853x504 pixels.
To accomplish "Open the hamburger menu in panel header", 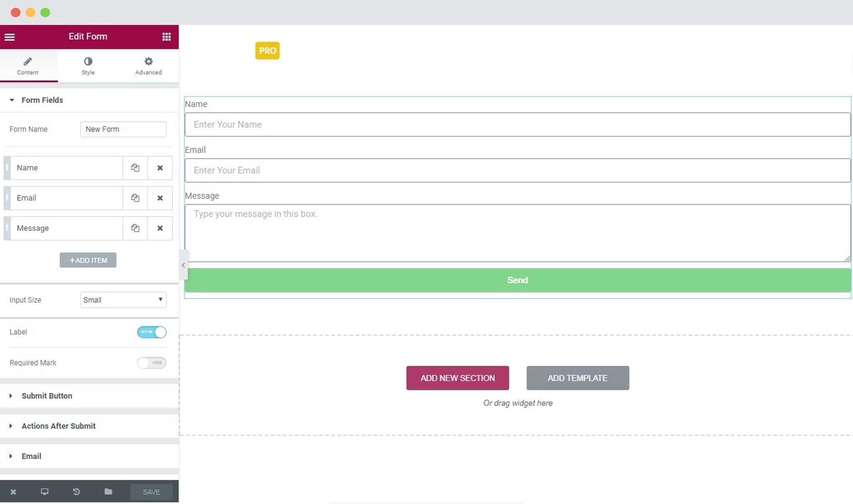I will coord(10,37).
